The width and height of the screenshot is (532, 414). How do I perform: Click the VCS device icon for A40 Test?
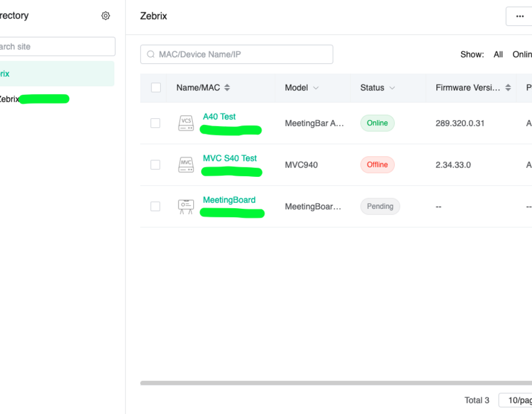click(186, 123)
